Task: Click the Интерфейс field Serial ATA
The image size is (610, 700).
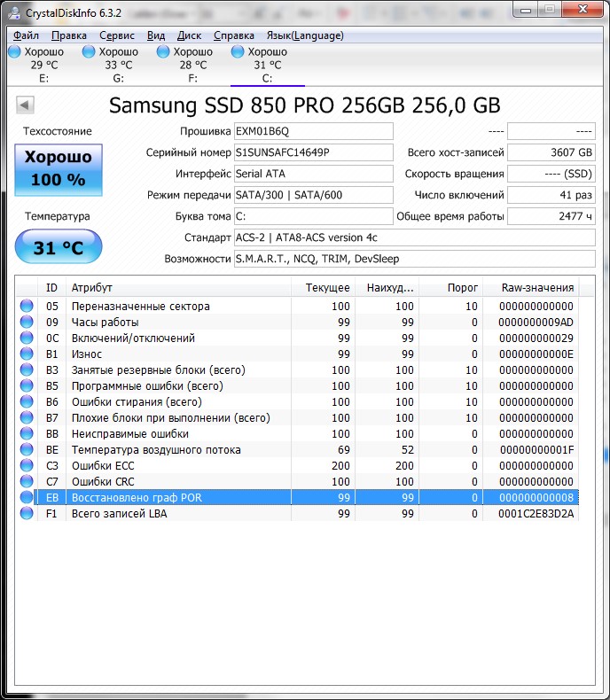Action: tap(314, 174)
